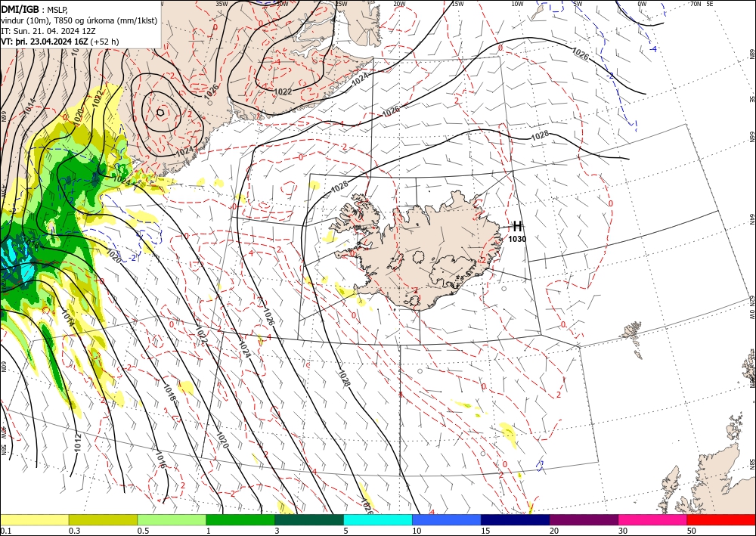This screenshot has height=536, width=756.
Task: Click the 15W longitude label at top
Action: point(457,4)
